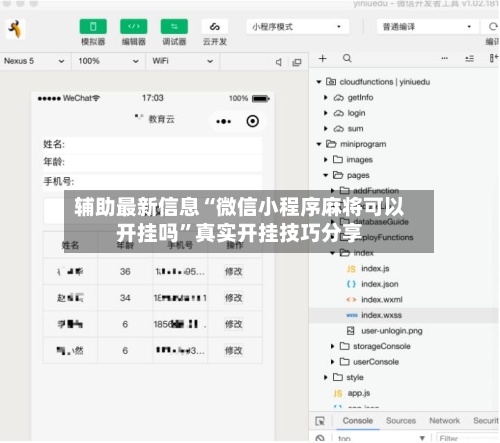Collapse cloudfunctions | yiniuedu folder

pos(319,82)
